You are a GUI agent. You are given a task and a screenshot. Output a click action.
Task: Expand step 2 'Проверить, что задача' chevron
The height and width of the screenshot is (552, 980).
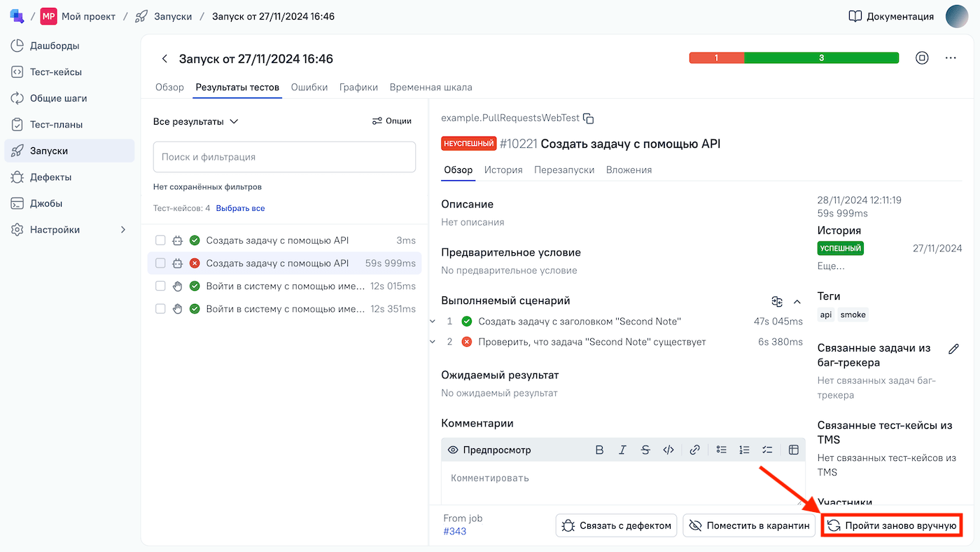click(x=433, y=342)
